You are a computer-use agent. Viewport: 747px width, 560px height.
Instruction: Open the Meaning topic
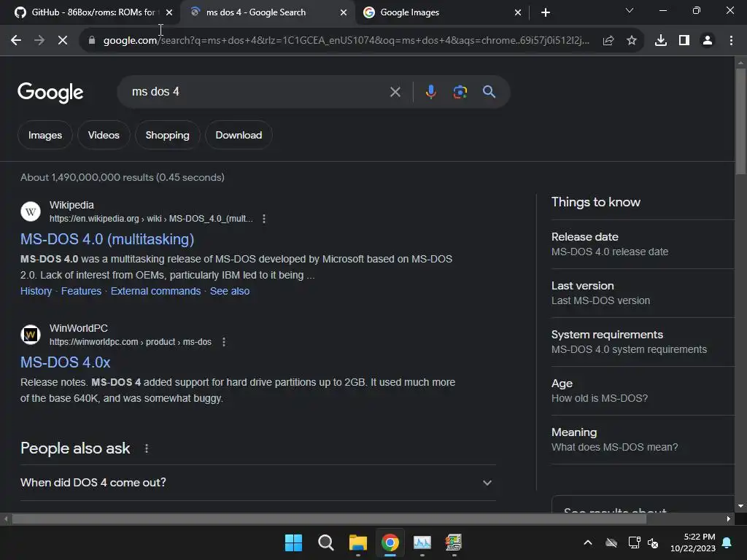point(643,440)
